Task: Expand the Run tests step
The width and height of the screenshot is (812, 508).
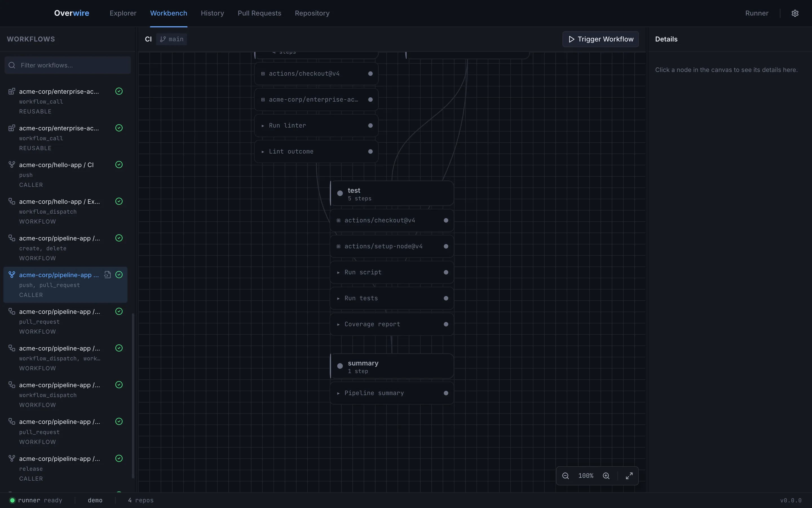Action: [338, 299]
